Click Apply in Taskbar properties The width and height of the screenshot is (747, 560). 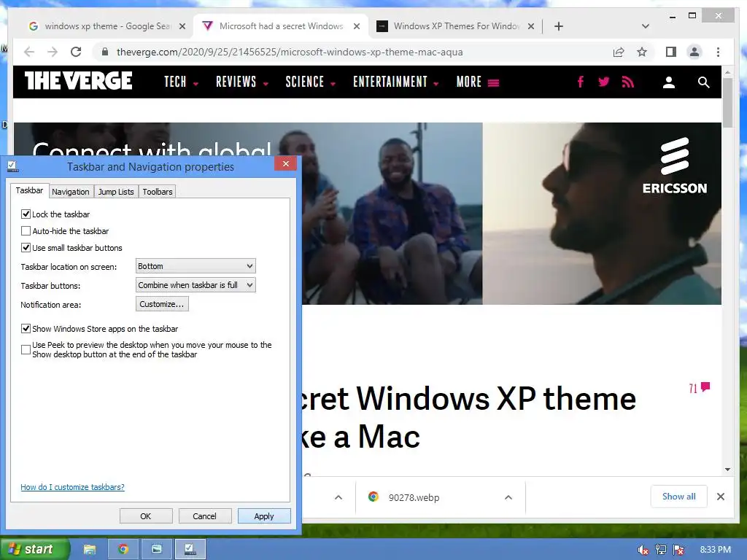(264, 516)
